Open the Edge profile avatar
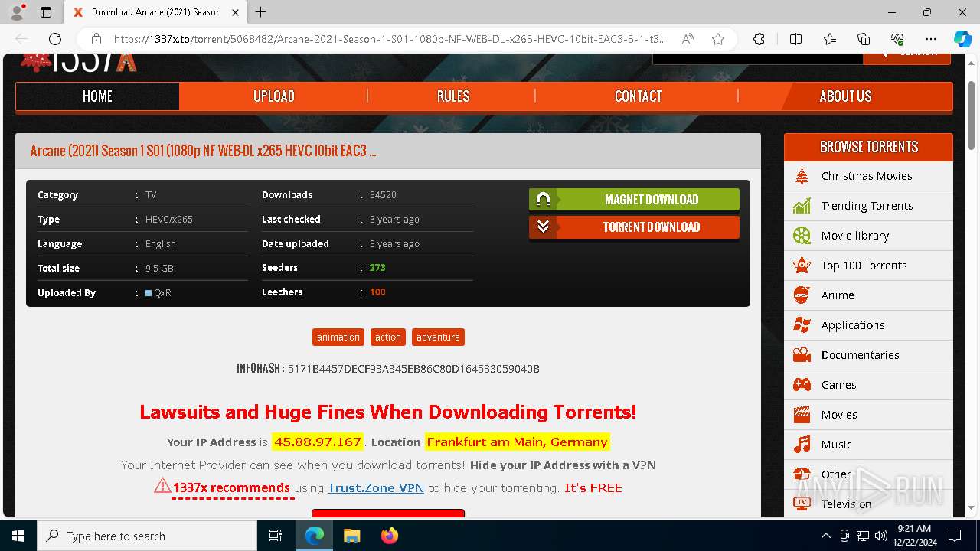 [17, 12]
